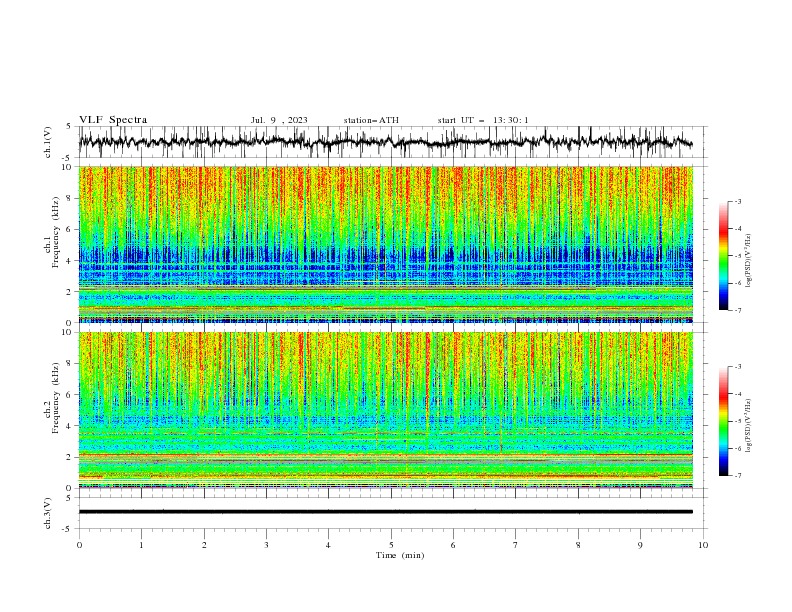Click the upper colorbar's "log(PSD)(V²/Hz)" label
The image size is (792, 612).
click(748, 261)
